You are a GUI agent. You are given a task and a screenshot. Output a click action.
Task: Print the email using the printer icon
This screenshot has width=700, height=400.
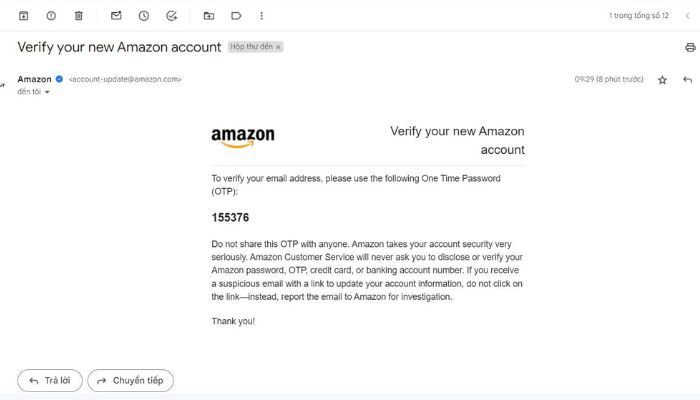[x=690, y=47]
